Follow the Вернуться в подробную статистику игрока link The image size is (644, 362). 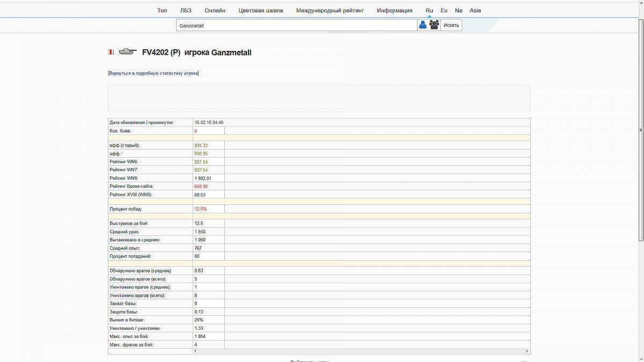point(153,73)
